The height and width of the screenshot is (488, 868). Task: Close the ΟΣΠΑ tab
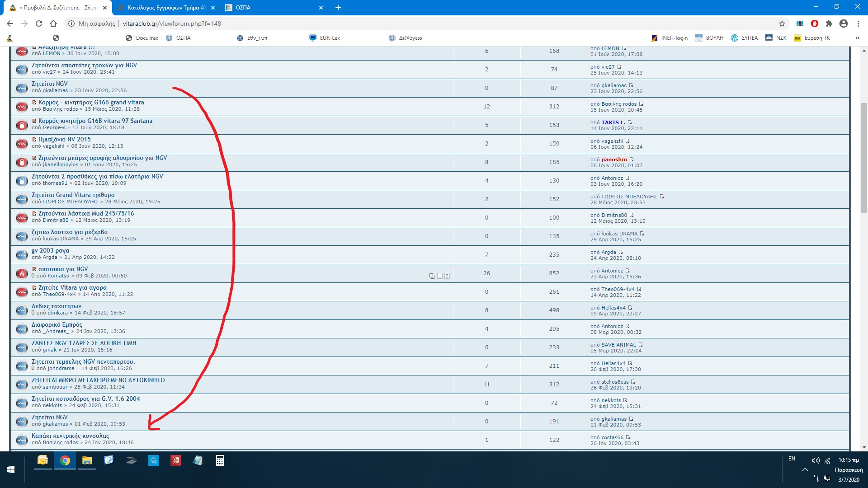tap(321, 8)
